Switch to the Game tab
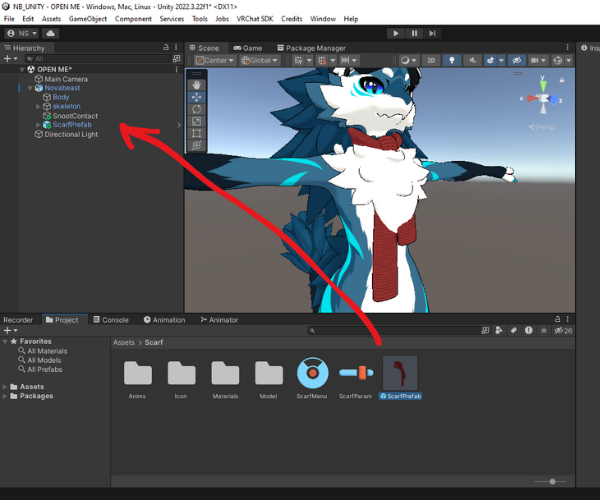 [x=248, y=48]
